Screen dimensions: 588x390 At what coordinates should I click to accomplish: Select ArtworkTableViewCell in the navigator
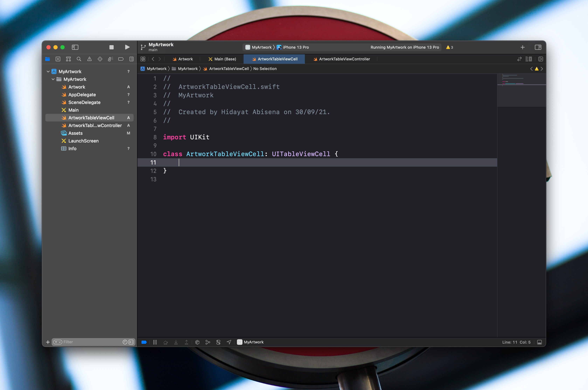click(89, 118)
